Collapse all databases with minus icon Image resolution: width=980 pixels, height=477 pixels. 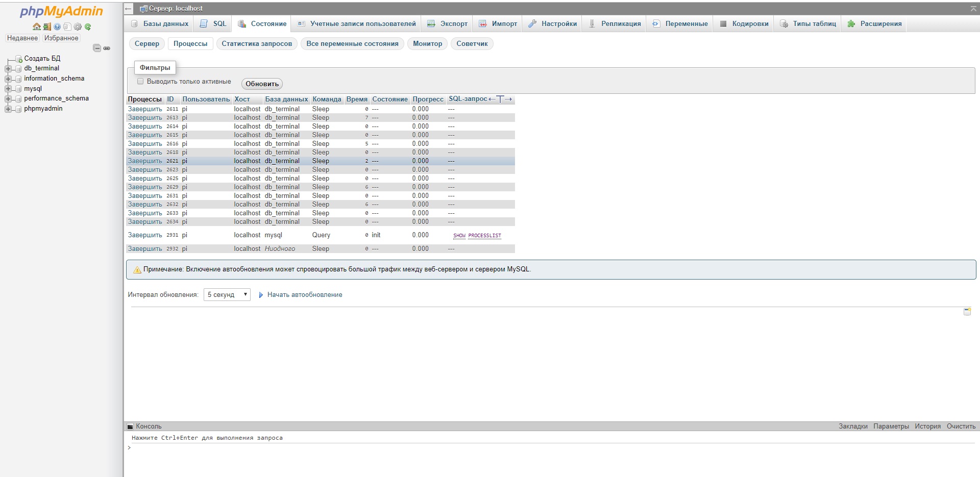(x=97, y=47)
